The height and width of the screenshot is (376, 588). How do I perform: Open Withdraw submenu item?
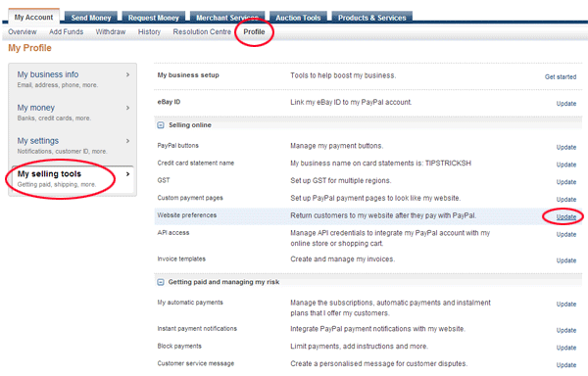[110, 32]
